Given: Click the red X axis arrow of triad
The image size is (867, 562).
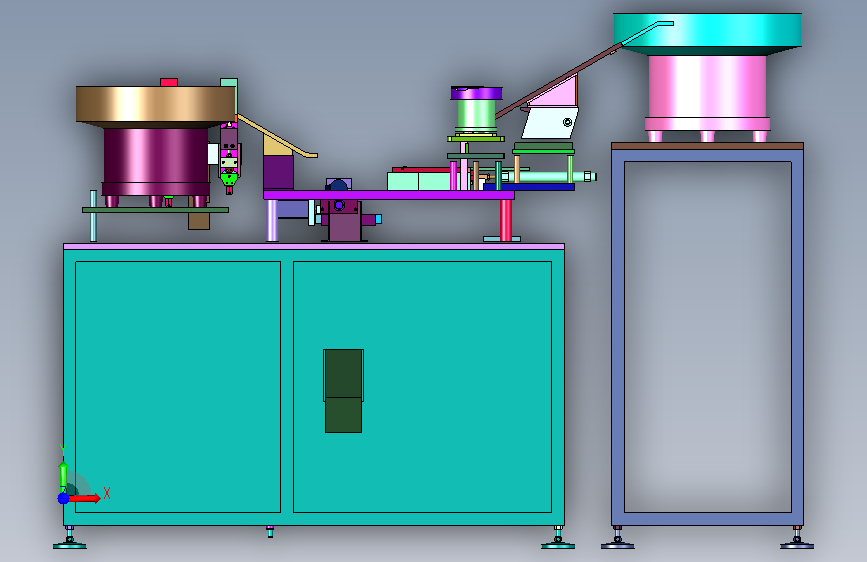Looking at the screenshot, I should [x=85, y=498].
